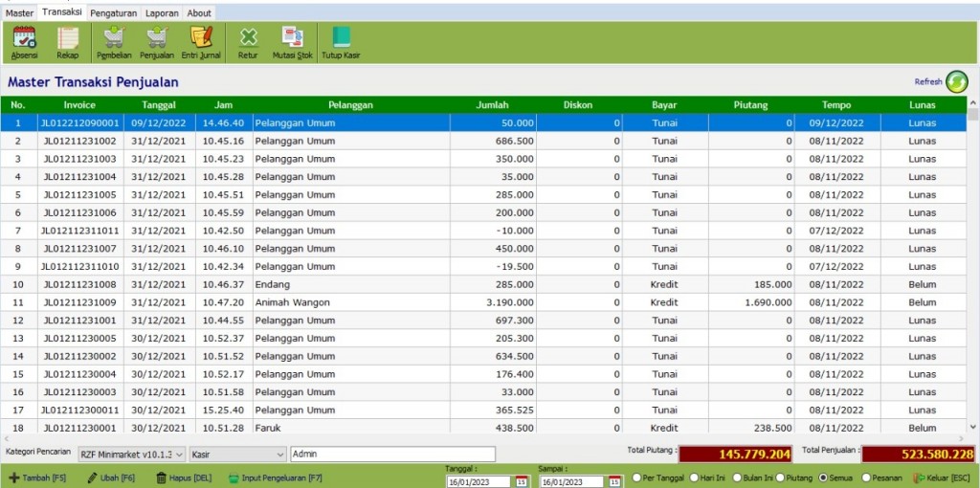
Task: Select invoice JL012112311011 cell
Action: click(x=80, y=231)
